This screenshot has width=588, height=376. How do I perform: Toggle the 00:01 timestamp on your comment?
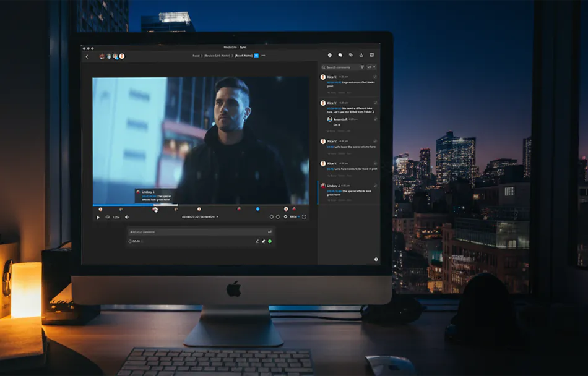pos(136,241)
